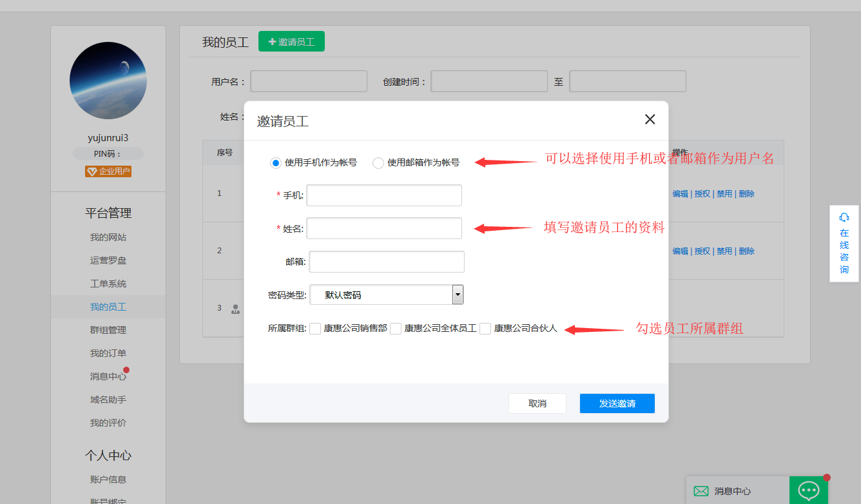The image size is (861, 504).
Task: Click the 手机 input field
Action: pyautogui.click(x=384, y=195)
